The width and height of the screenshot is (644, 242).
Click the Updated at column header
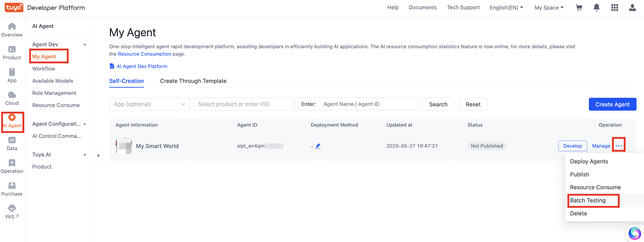(x=399, y=125)
